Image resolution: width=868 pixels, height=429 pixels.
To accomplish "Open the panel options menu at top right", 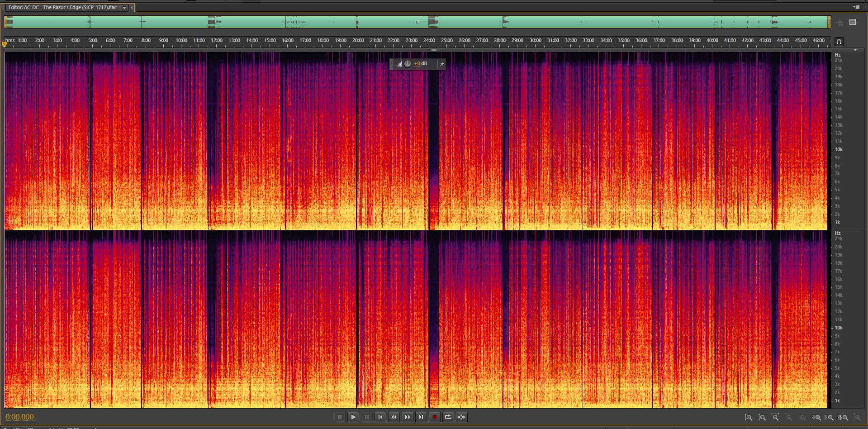I will click(x=856, y=7).
